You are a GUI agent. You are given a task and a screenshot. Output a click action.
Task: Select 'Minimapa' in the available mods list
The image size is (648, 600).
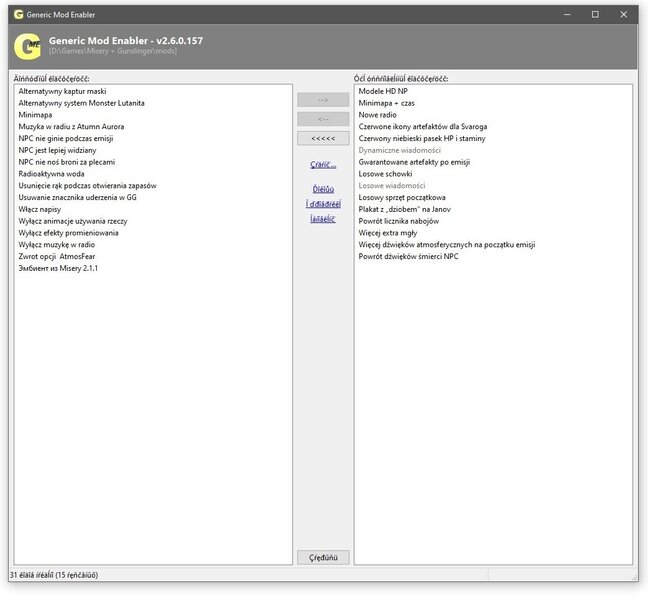(37, 115)
